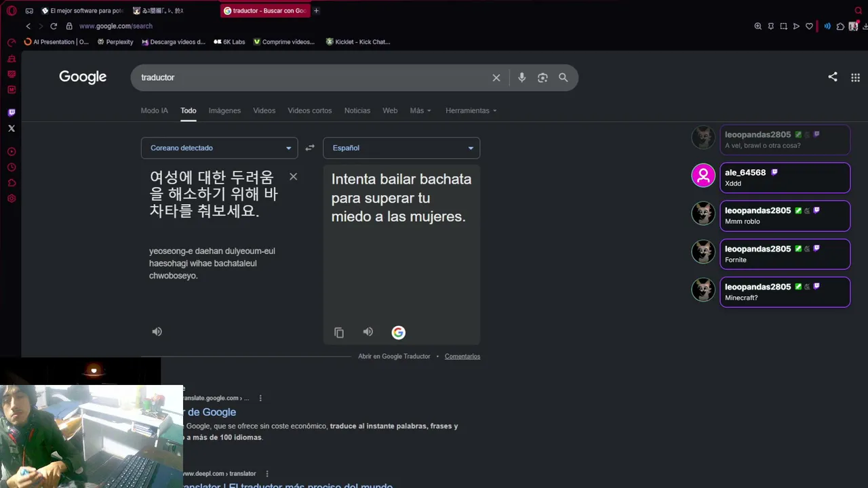Clear the Google search box
Image resolution: width=868 pixels, height=488 pixels.
coord(496,78)
